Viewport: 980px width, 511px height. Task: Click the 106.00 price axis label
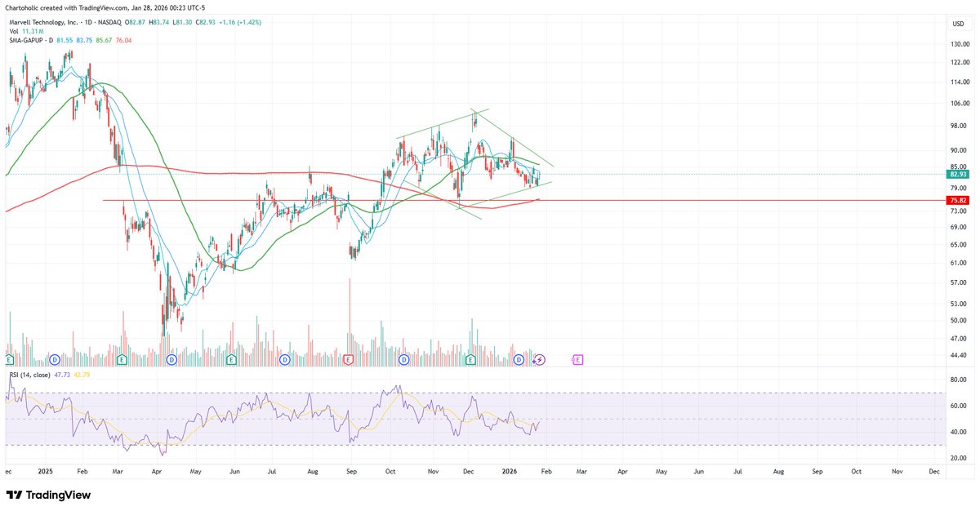[960, 103]
